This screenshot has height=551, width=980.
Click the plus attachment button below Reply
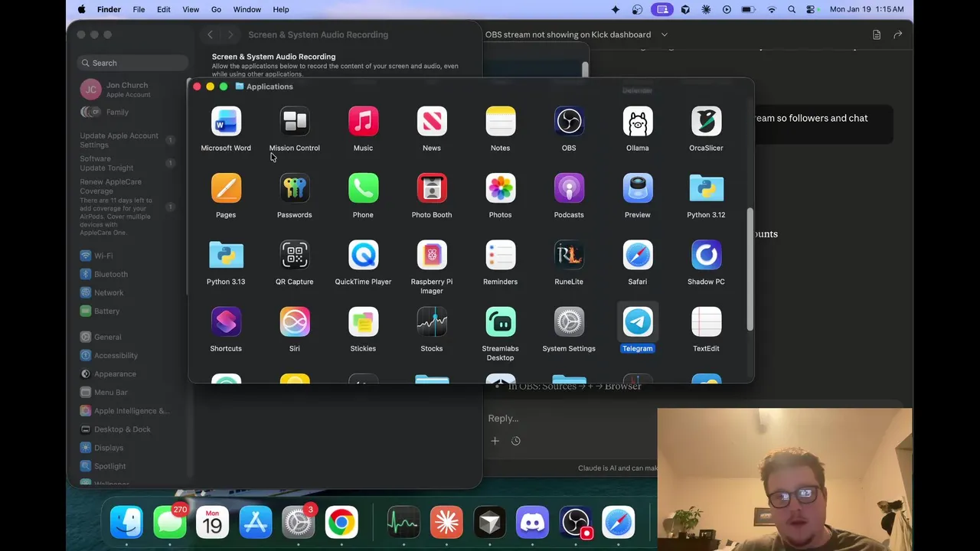click(x=495, y=441)
